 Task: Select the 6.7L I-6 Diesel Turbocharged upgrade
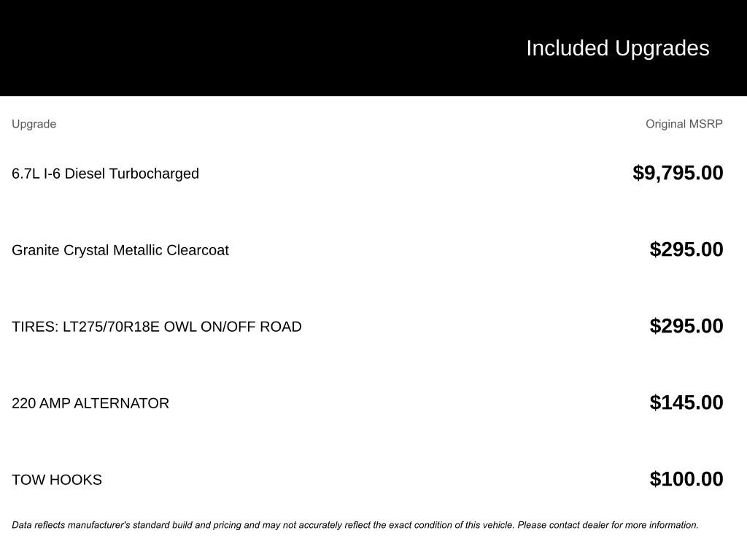(x=105, y=174)
